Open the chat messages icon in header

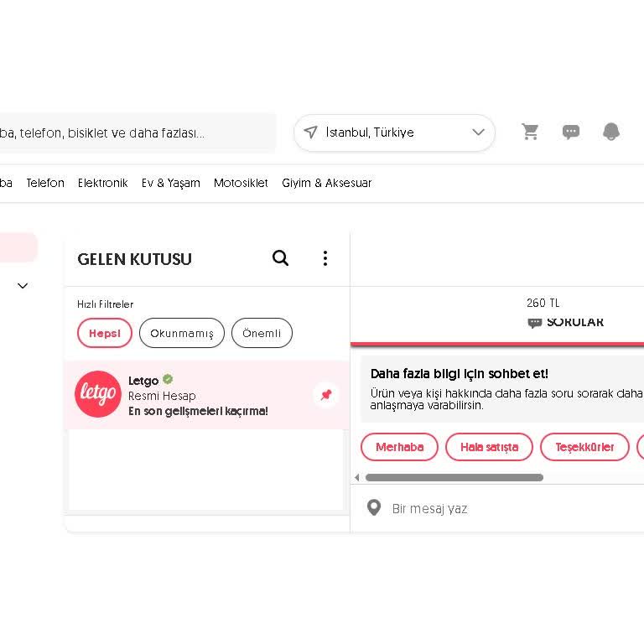(x=570, y=132)
